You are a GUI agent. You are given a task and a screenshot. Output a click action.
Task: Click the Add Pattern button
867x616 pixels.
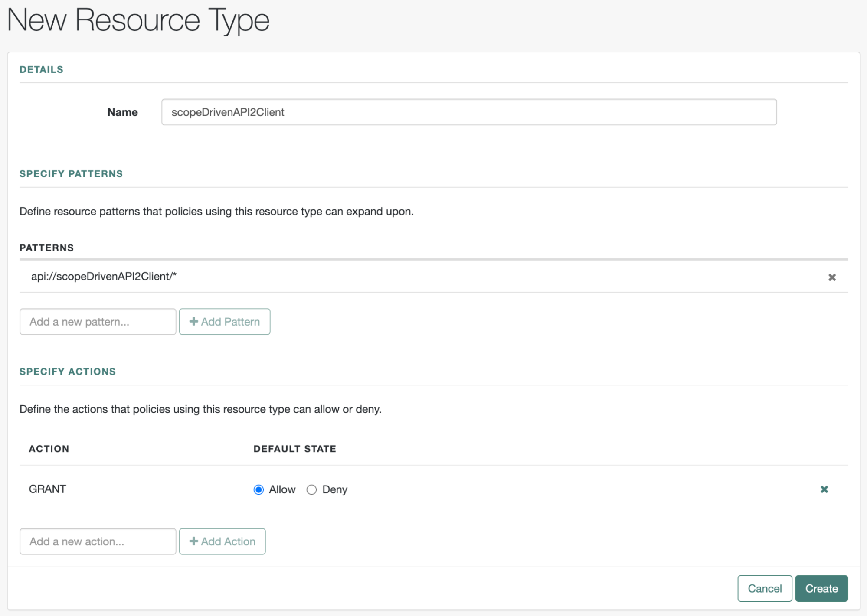tap(224, 321)
